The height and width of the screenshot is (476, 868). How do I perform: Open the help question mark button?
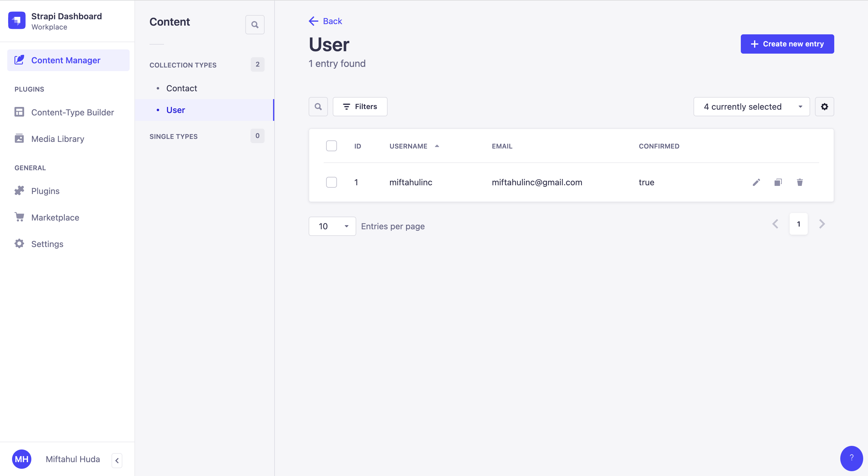[x=851, y=458]
